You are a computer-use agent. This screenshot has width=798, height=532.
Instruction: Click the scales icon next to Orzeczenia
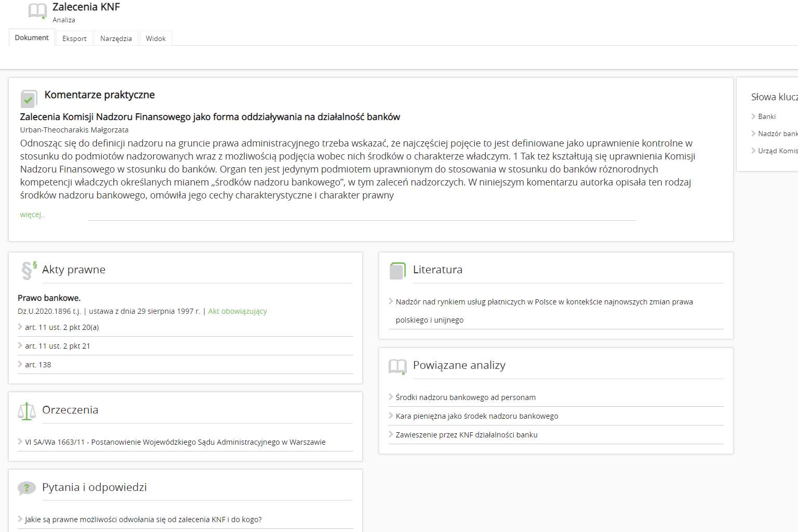click(26, 411)
